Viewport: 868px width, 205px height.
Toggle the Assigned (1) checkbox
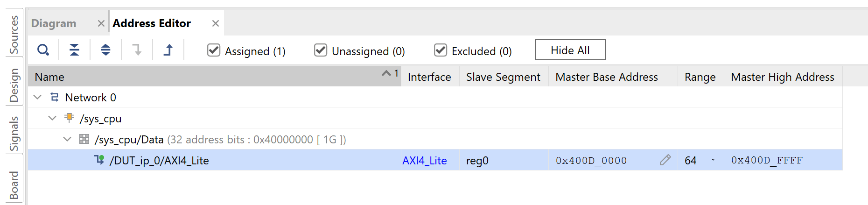(x=214, y=50)
